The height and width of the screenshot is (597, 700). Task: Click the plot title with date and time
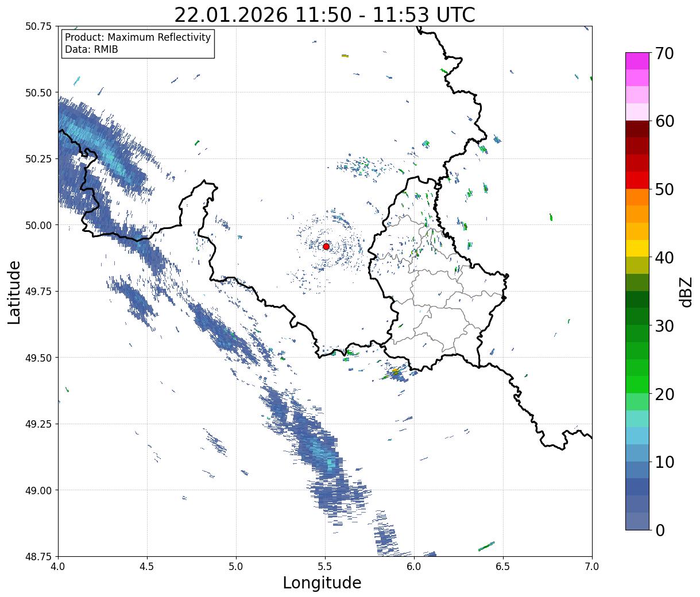pos(324,15)
